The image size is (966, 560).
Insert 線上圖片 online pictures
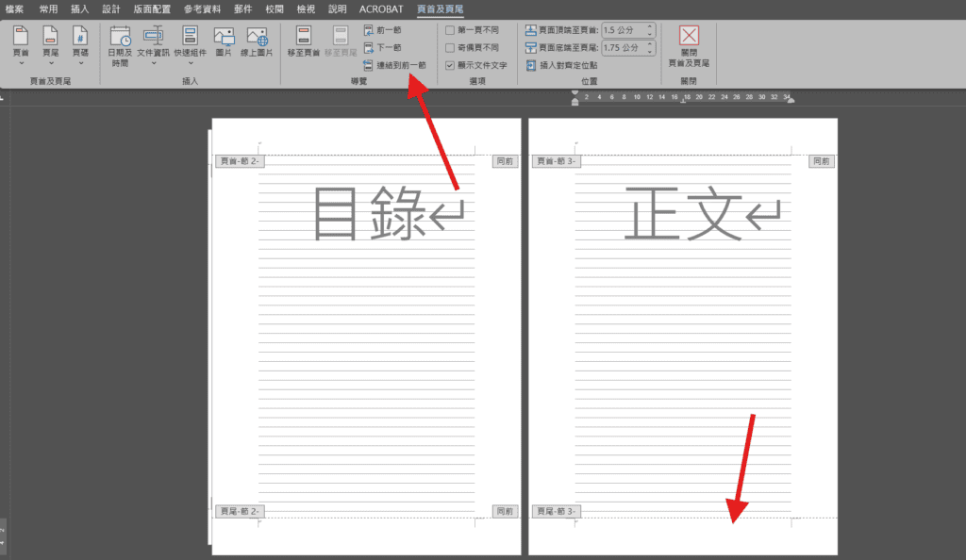257,42
